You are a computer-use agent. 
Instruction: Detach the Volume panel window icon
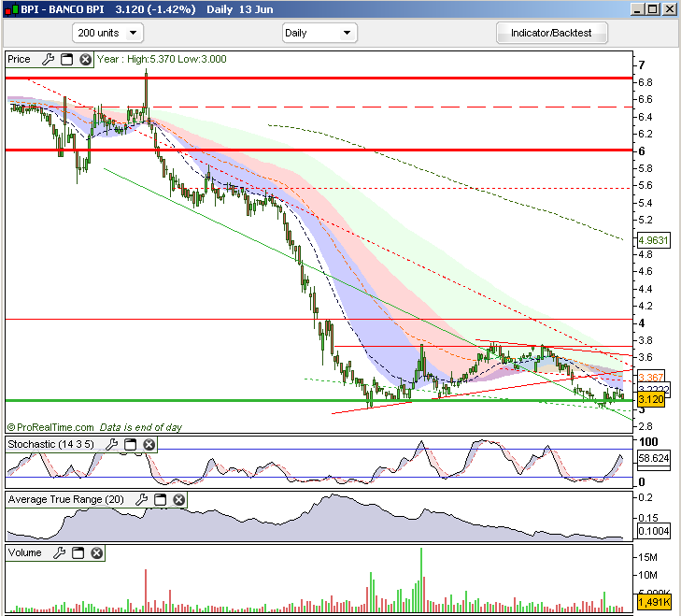coord(78,553)
